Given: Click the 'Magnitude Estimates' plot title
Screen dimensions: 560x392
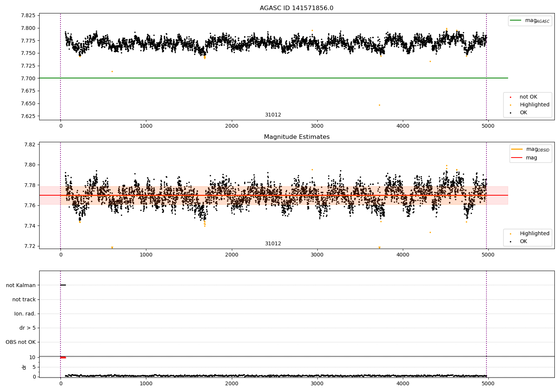Looking at the screenshot, I should pyautogui.click(x=296, y=137).
